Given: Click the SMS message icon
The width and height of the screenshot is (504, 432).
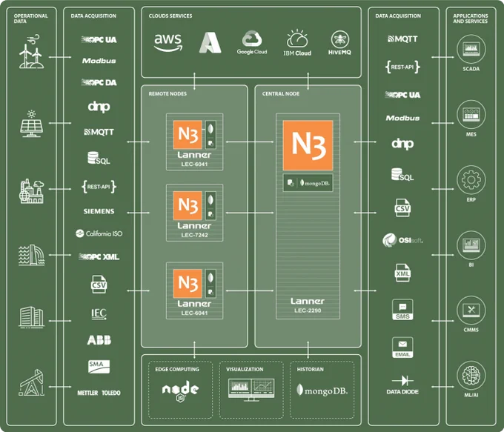Looking at the screenshot, I should [402, 310].
